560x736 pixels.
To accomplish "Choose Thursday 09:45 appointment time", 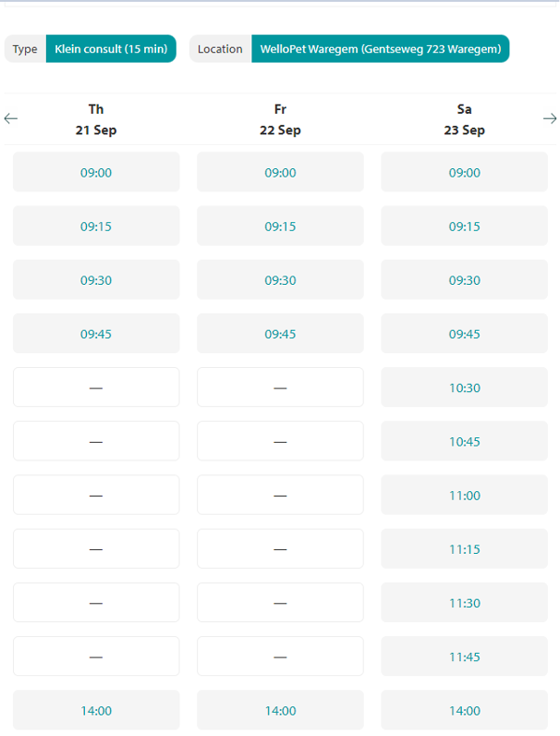I will click(96, 333).
